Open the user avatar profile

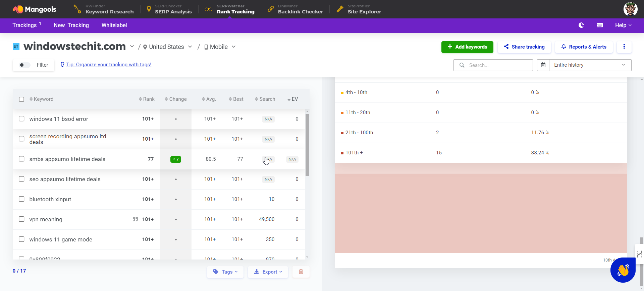coord(630,9)
